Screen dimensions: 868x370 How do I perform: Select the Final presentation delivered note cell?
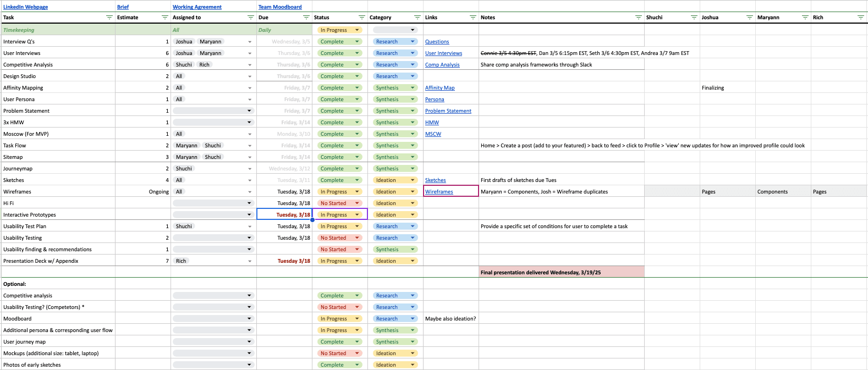click(561, 273)
